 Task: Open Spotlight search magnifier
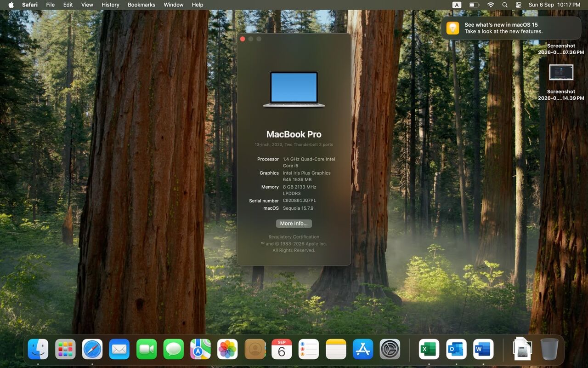pos(505,5)
